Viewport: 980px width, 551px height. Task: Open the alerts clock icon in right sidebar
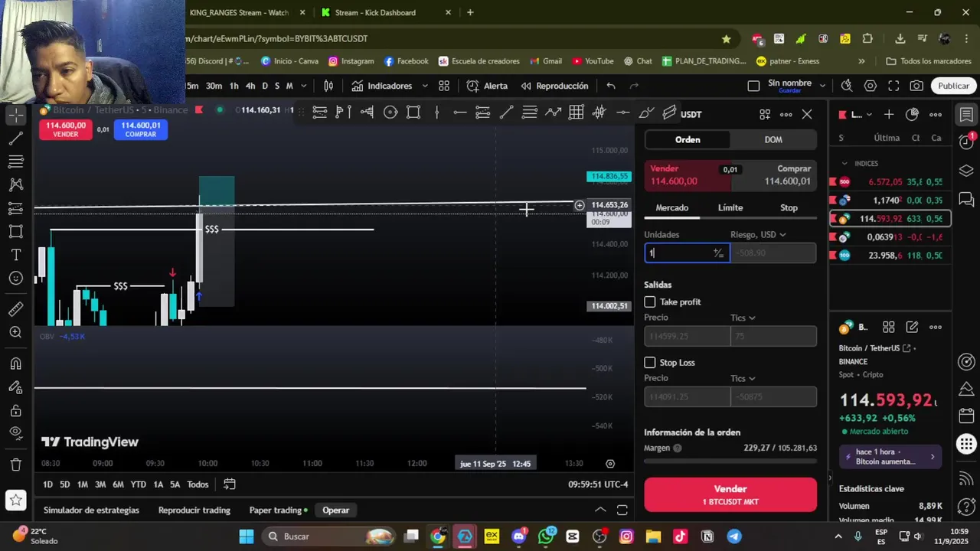[x=966, y=140]
